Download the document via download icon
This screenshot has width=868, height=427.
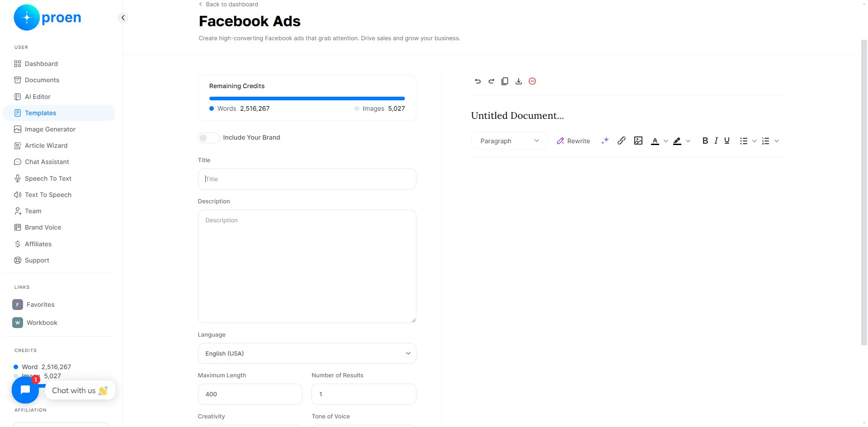(x=519, y=81)
